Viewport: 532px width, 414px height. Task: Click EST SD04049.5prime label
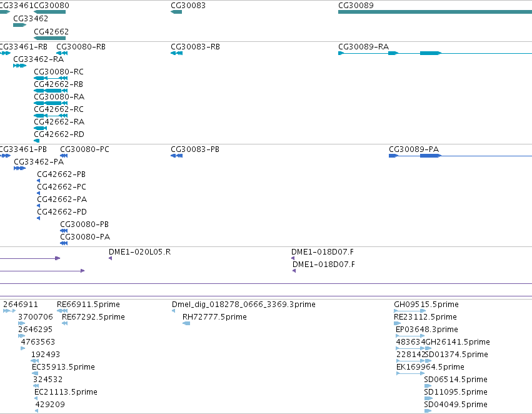(456, 405)
